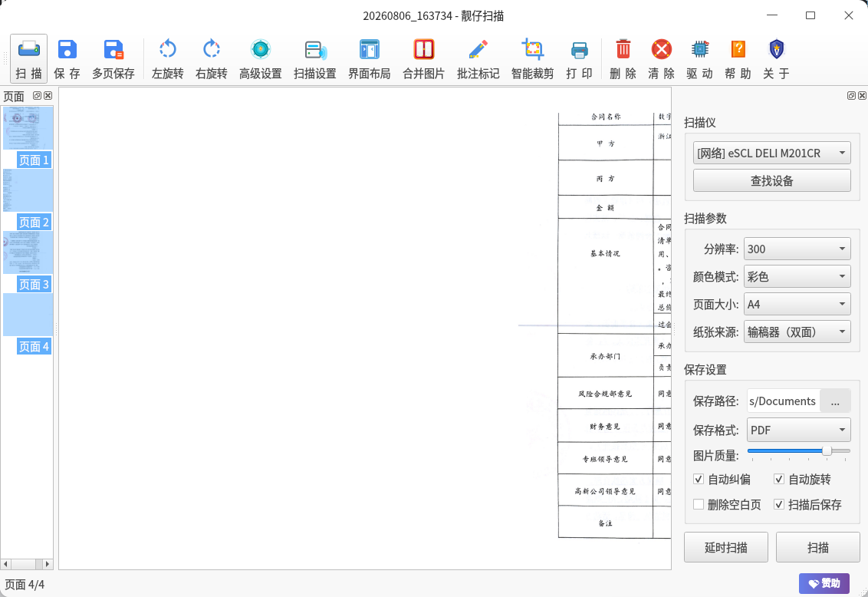
Task: Close the right scan settings panel
Action: click(863, 96)
